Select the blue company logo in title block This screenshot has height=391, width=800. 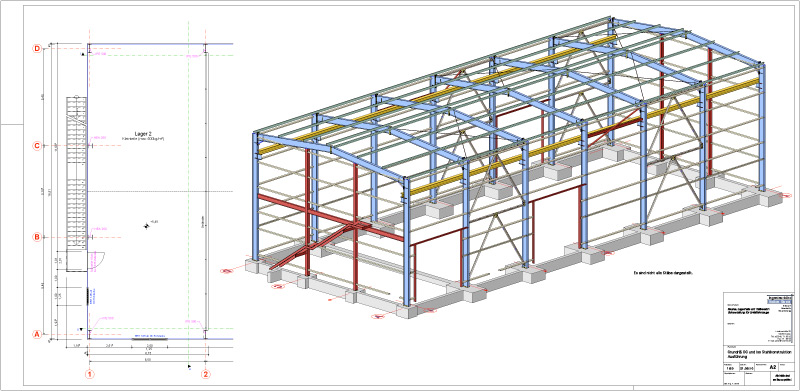coord(781,299)
